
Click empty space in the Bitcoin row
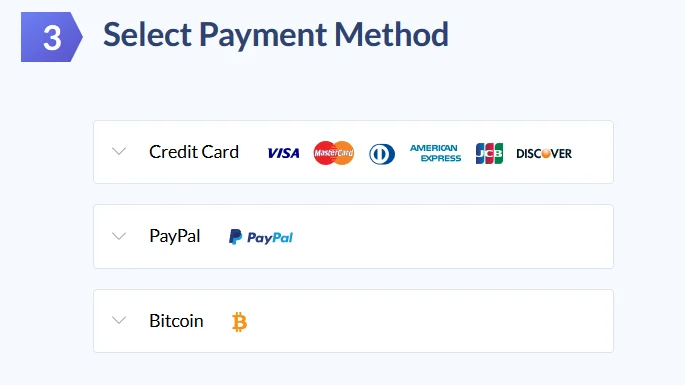[x=428, y=321]
